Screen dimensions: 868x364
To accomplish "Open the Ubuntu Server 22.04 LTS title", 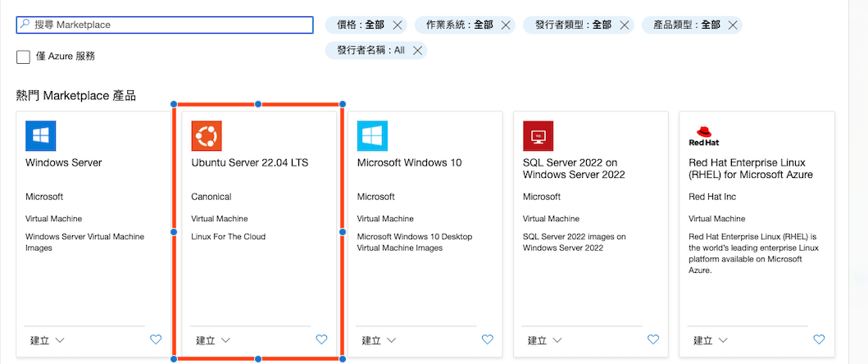I will (250, 163).
